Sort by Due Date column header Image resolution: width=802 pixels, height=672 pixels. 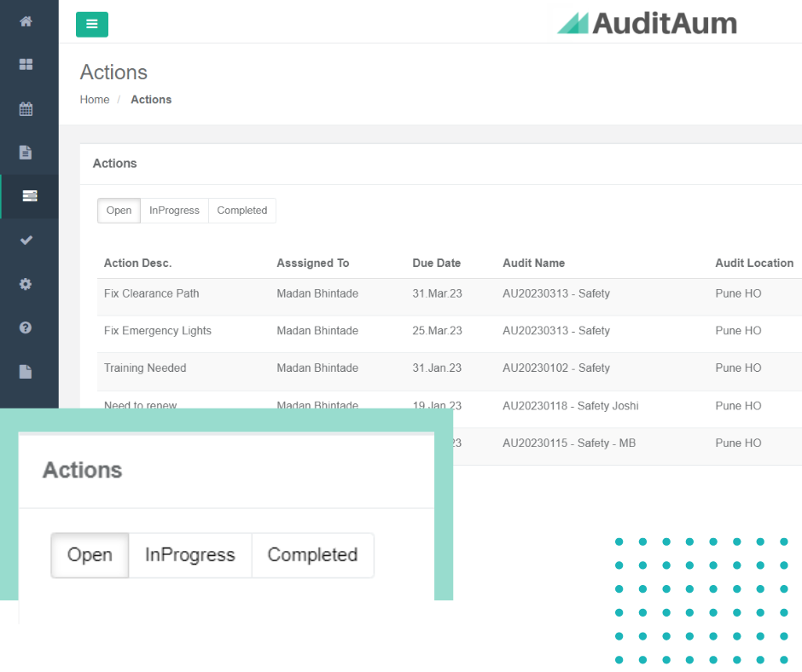pos(436,263)
